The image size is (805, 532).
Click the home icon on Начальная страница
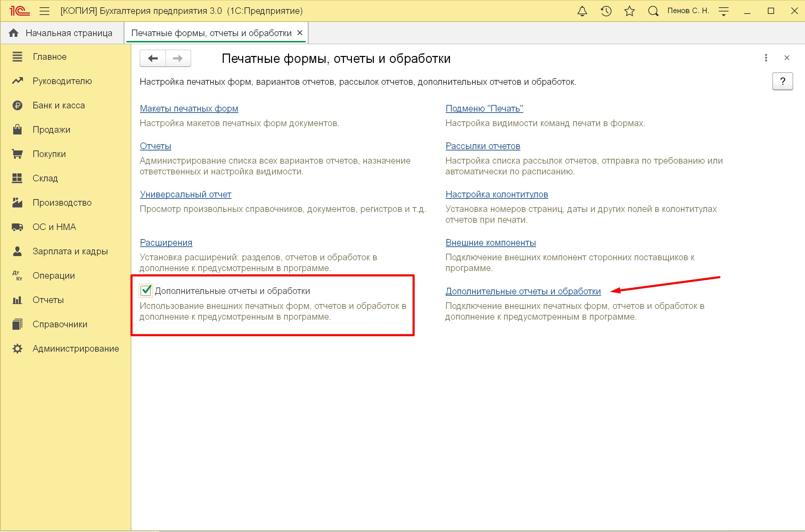pyautogui.click(x=14, y=33)
